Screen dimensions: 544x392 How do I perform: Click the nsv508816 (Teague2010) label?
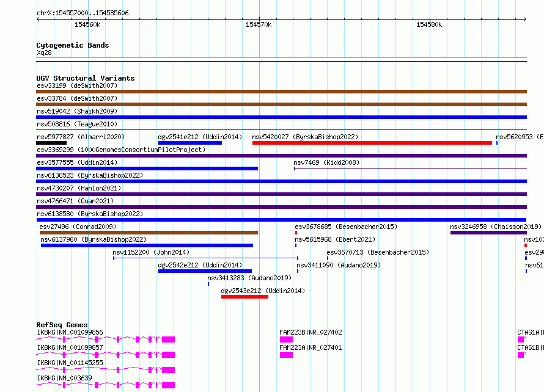[77, 124]
